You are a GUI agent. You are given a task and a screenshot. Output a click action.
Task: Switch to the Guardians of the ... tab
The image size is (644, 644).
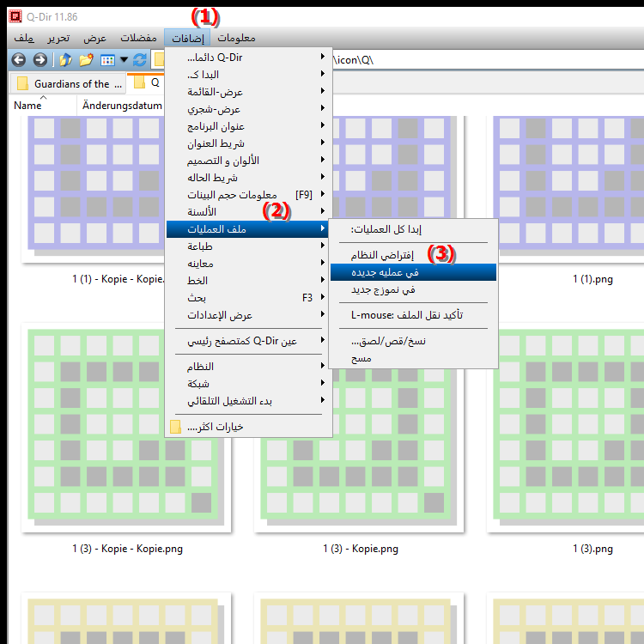coord(68,83)
